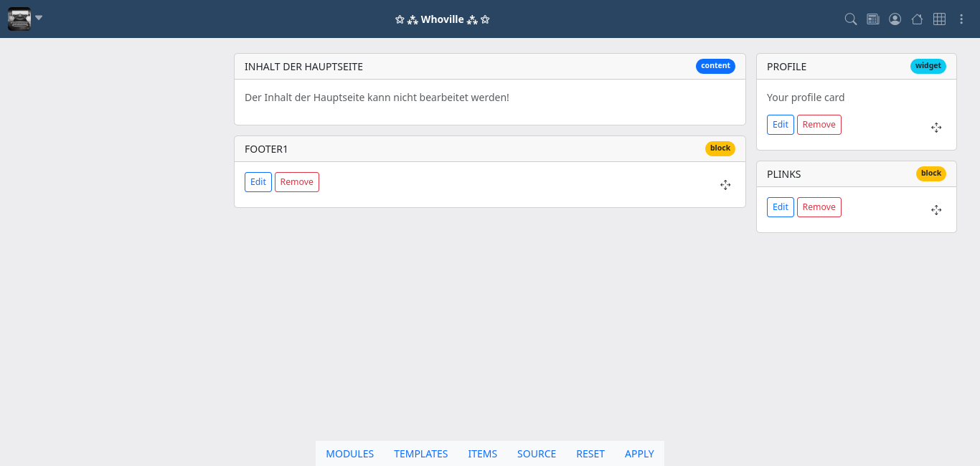This screenshot has width=980, height=466.
Task: Expand the typewriter avatar dropdown arrow
Action: pos(39,18)
